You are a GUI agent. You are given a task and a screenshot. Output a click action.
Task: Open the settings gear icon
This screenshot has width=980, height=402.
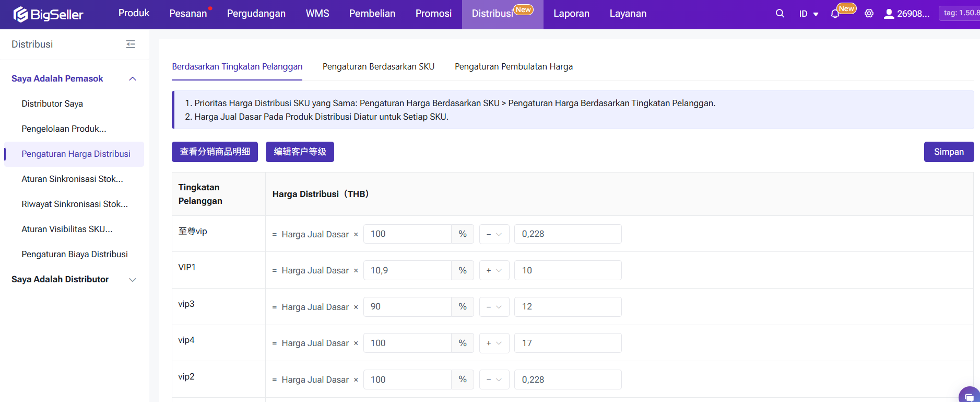click(869, 14)
